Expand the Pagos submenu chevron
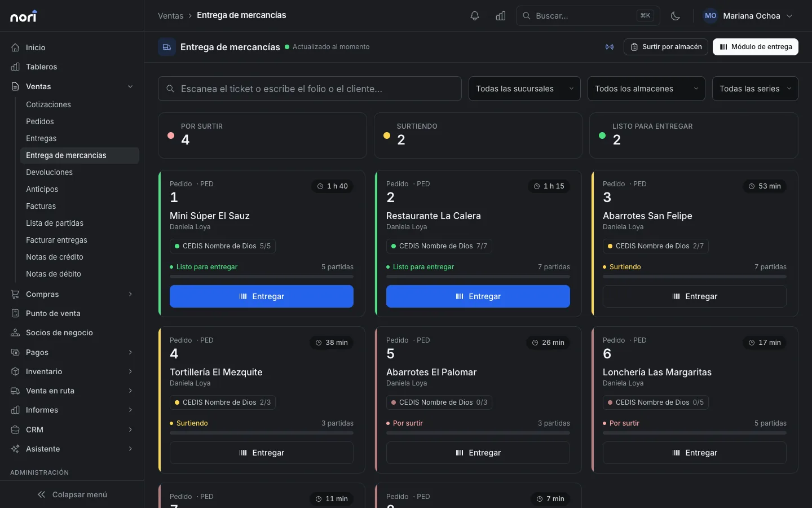Screen dimensions: 812x508 tap(130, 352)
